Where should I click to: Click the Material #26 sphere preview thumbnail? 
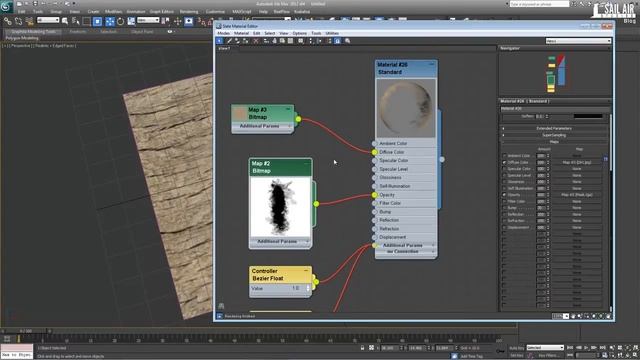click(x=406, y=108)
